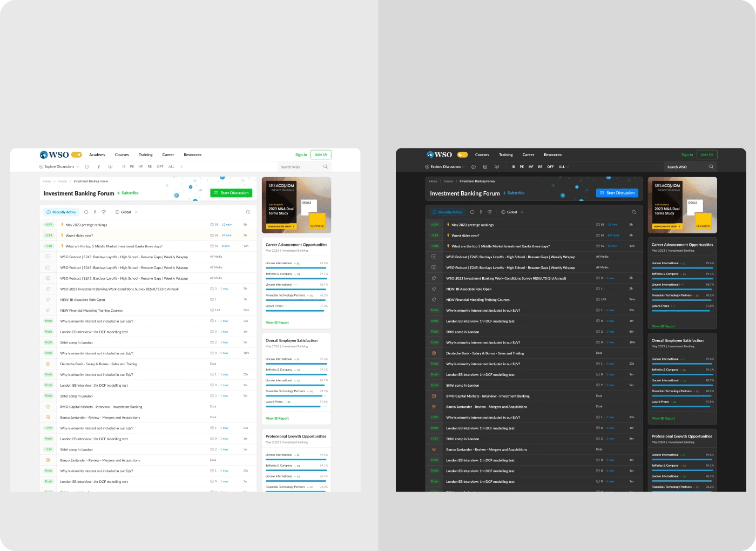Select the PE tab in the dark sub-navigation
This screenshot has height=551, width=756.
pyautogui.click(x=522, y=167)
